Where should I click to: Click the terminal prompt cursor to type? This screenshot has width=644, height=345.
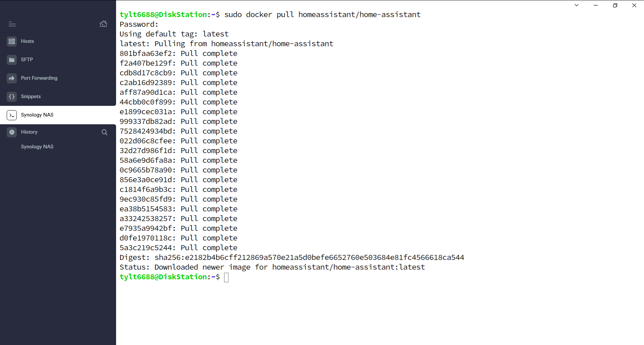click(226, 277)
